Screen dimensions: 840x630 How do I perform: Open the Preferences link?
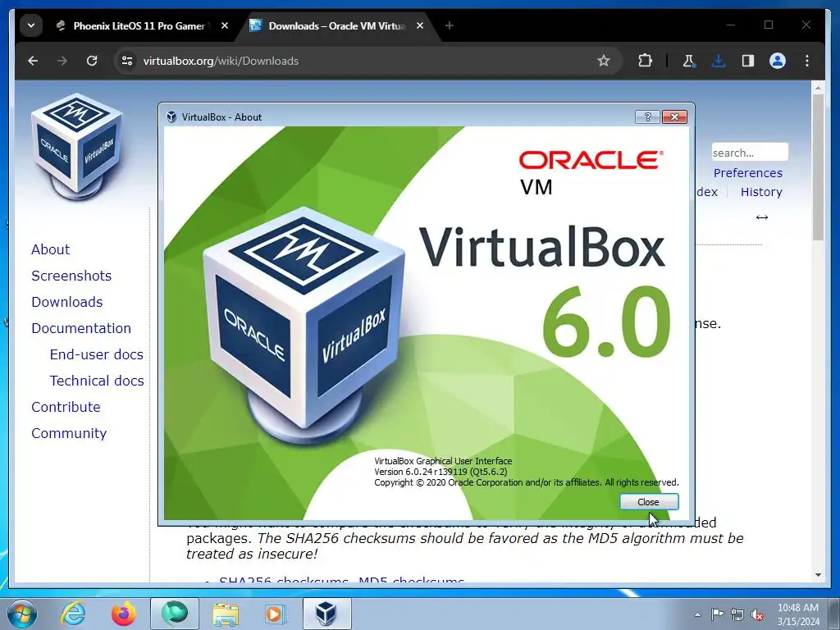[x=748, y=173]
